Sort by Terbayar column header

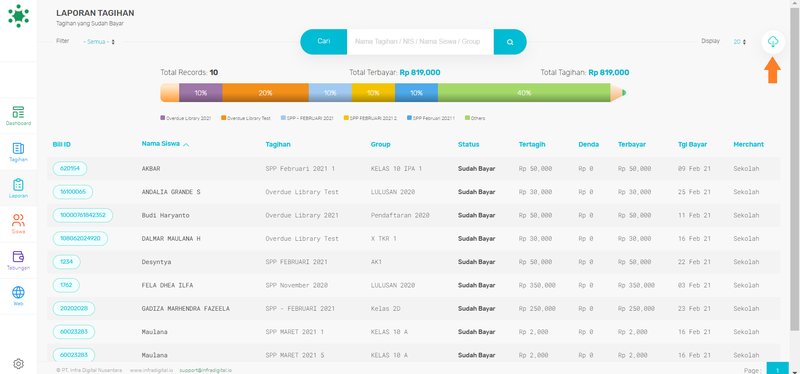tap(632, 144)
